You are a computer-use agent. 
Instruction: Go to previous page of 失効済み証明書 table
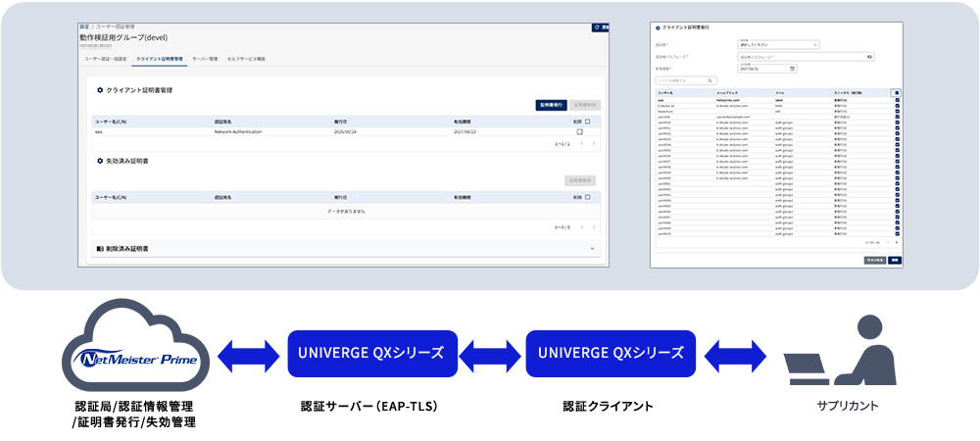point(580,227)
